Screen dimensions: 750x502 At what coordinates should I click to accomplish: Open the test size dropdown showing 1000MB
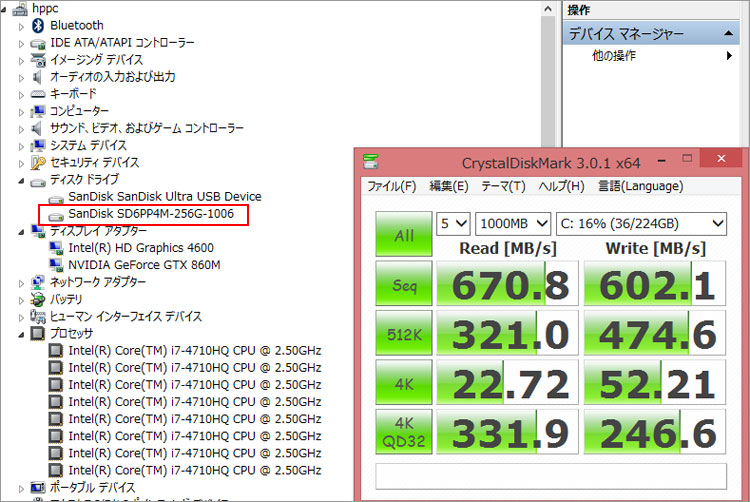[x=513, y=224]
